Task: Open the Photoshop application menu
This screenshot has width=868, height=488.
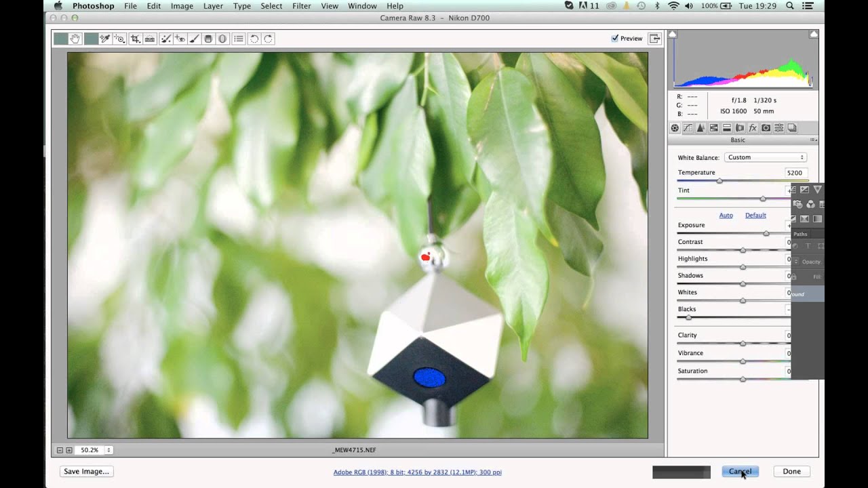Action: (94, 6)
